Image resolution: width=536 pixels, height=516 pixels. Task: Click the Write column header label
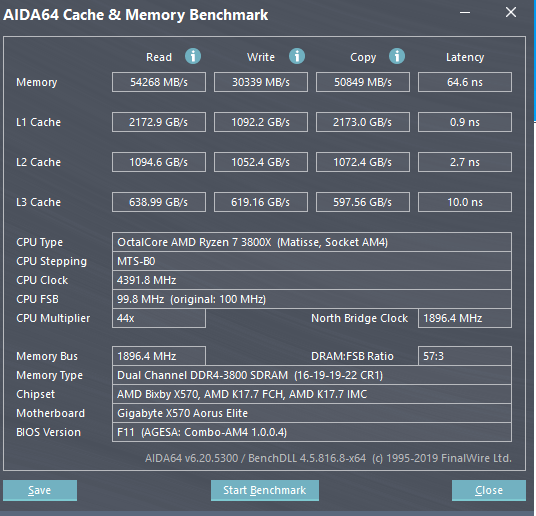pyautogui.click(x=261, y=57)
